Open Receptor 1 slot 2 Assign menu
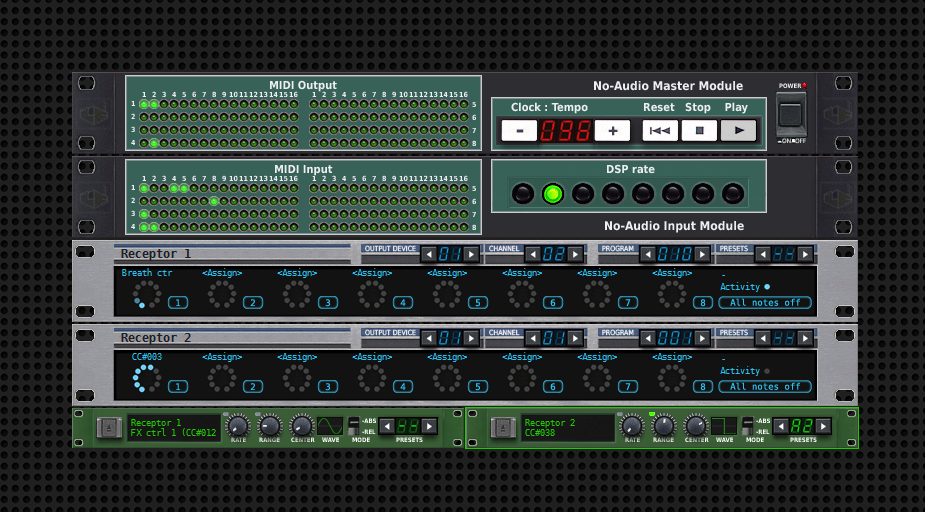 (x=222, y=273)
